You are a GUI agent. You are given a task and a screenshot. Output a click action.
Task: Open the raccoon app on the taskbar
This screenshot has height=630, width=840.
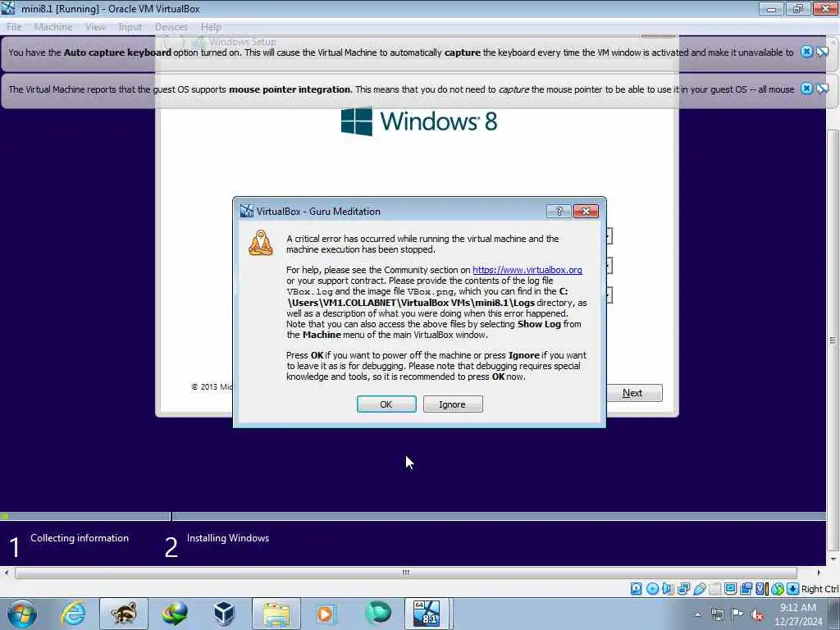click(x=124, y=614)
